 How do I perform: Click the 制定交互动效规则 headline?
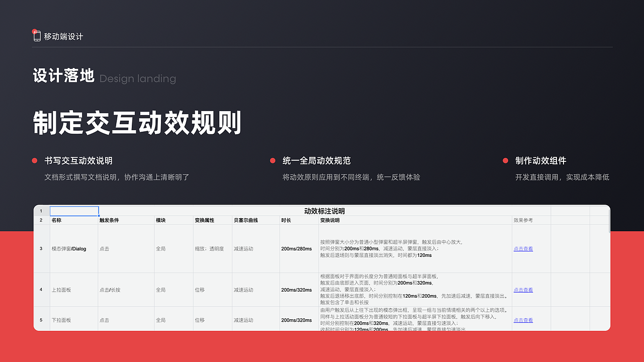(x=136, y=121)
